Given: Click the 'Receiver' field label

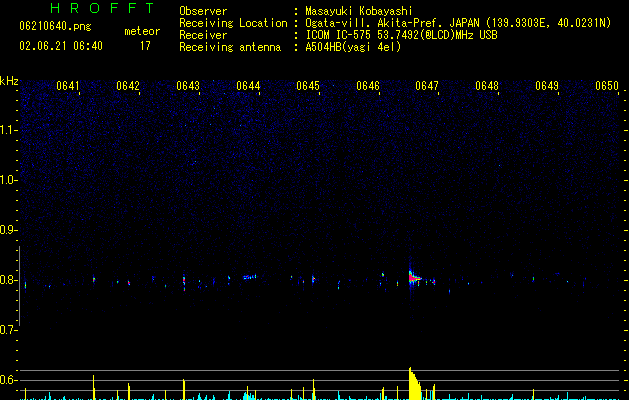Looking at the screenshot, I should tap(203, 35).
